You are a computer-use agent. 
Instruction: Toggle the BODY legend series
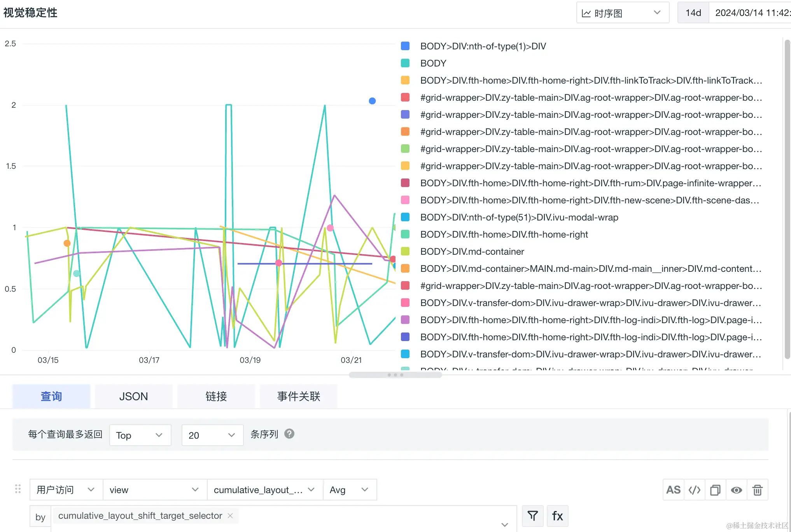(433, 63)
